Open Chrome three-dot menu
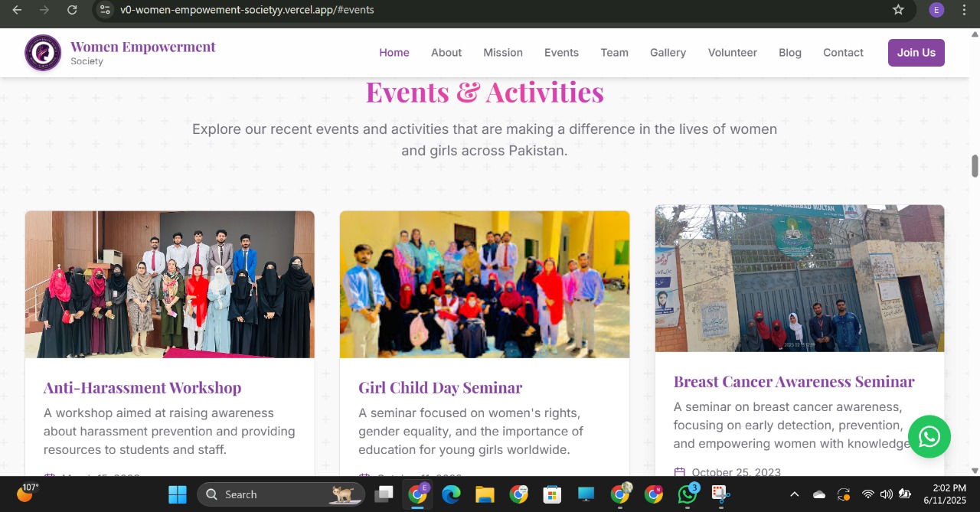Screen dimensions: 980x512 (964, 10)
